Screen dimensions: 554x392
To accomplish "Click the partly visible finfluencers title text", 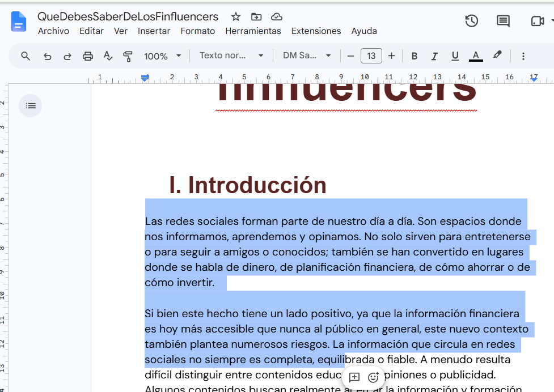I will [x=346, y=93].
